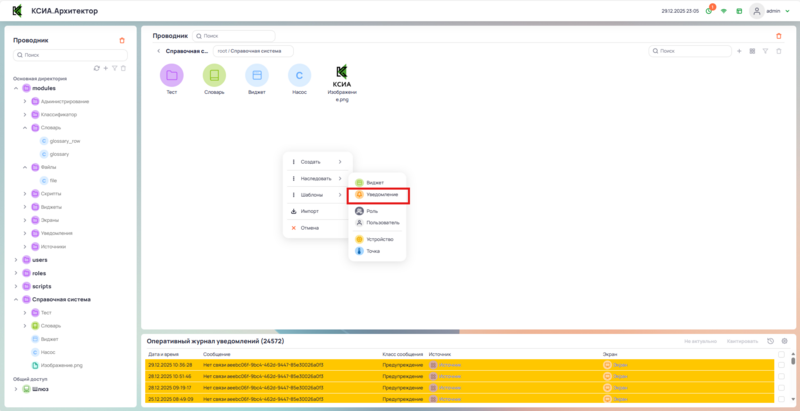Select the journal header checkbox
This screenshot has height=411, width=800.
[781, 354]
